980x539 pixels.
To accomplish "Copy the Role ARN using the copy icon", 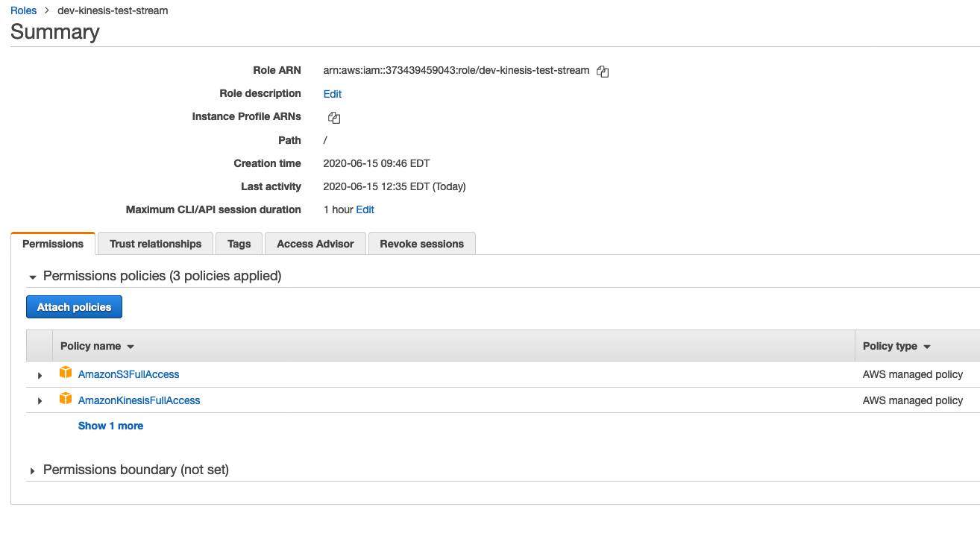I will pyautogui.click(x=602, y=71).
